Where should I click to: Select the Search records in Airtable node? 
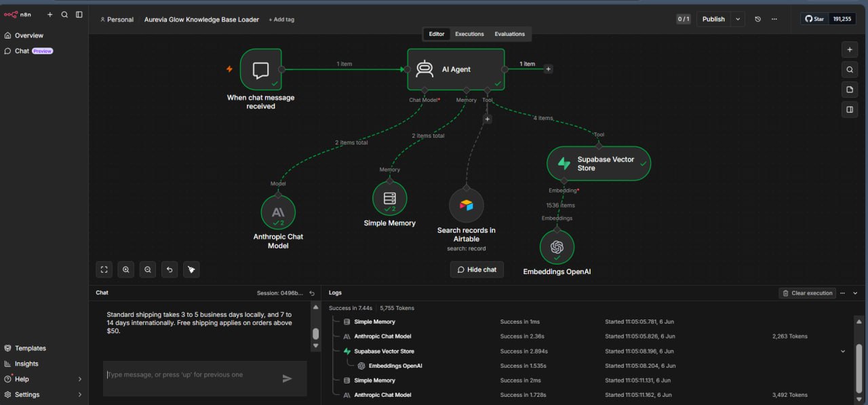click(x=467, y=205)
